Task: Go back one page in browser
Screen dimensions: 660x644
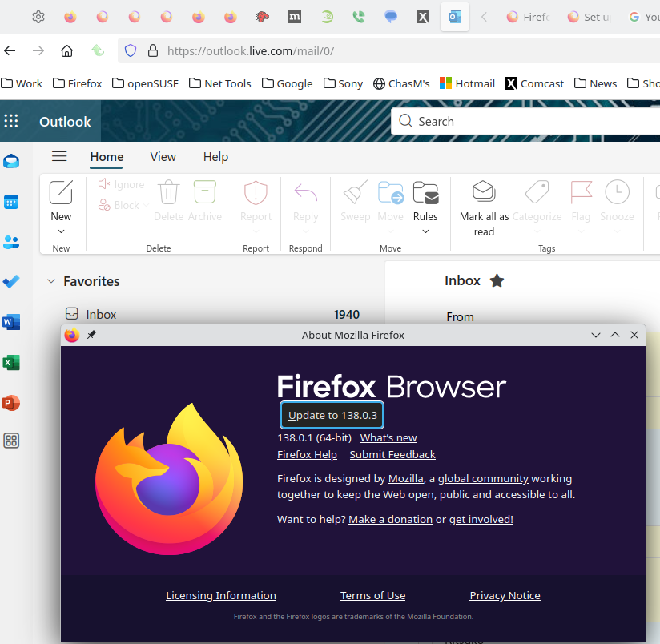Action: click(10, 51)
